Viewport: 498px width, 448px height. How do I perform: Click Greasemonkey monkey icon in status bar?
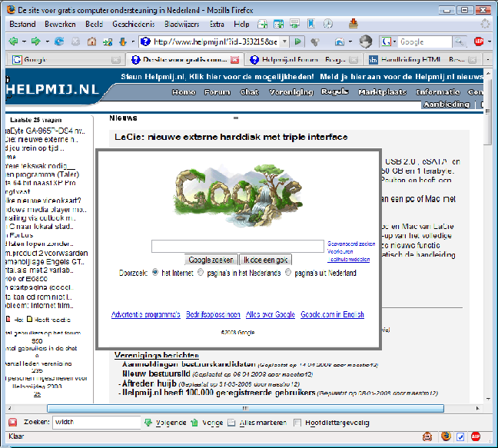pyautogui.click(x=427, y=437)
